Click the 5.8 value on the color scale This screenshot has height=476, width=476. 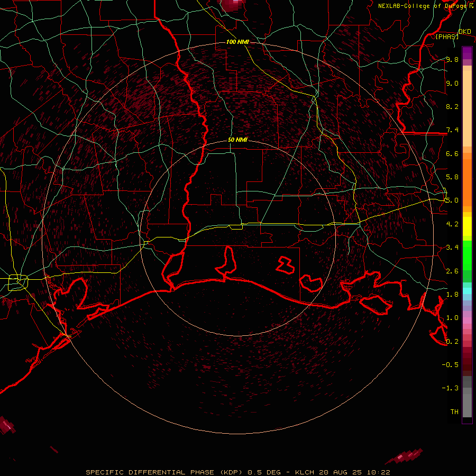452,177
